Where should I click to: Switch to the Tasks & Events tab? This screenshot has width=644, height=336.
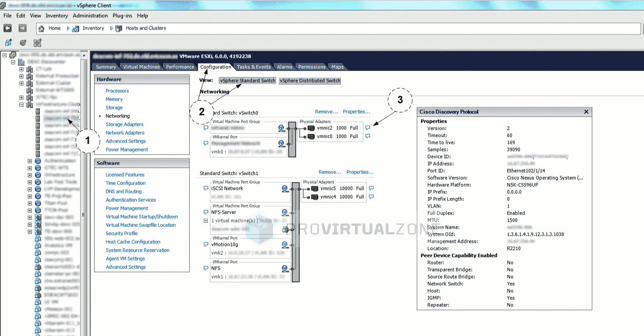tap(253, 67)
